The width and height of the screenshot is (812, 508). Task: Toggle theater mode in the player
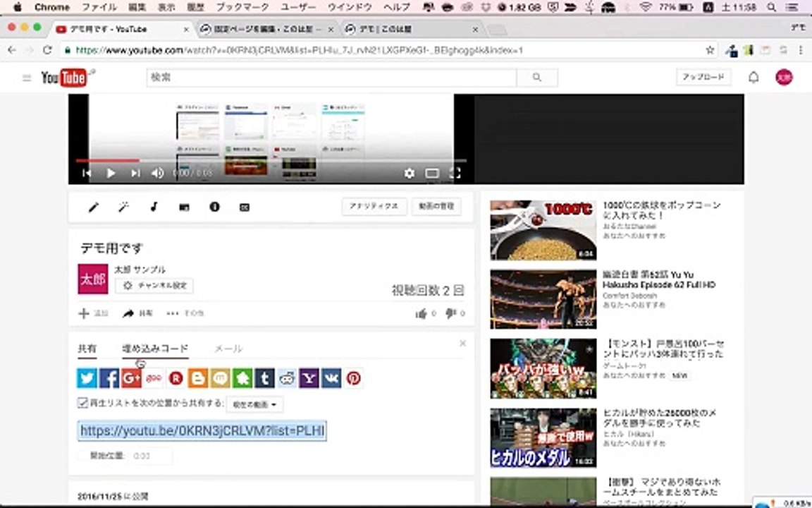coord(432,173)
